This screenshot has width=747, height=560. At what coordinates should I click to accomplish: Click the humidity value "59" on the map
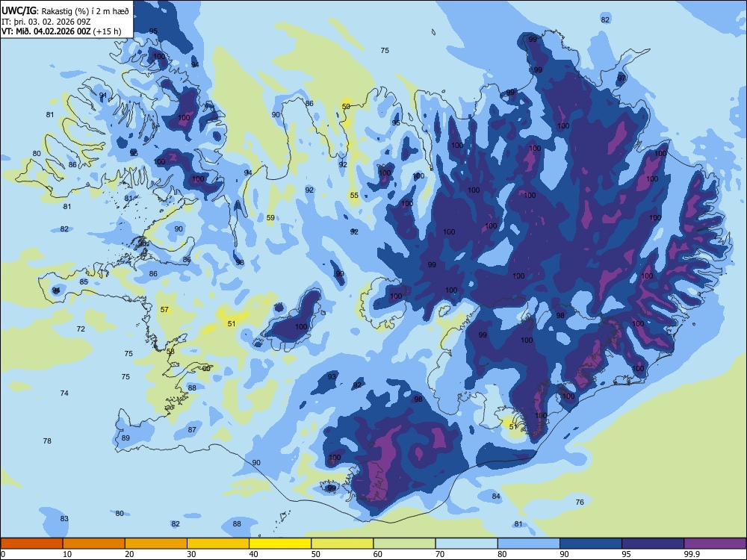pos(270,217)
